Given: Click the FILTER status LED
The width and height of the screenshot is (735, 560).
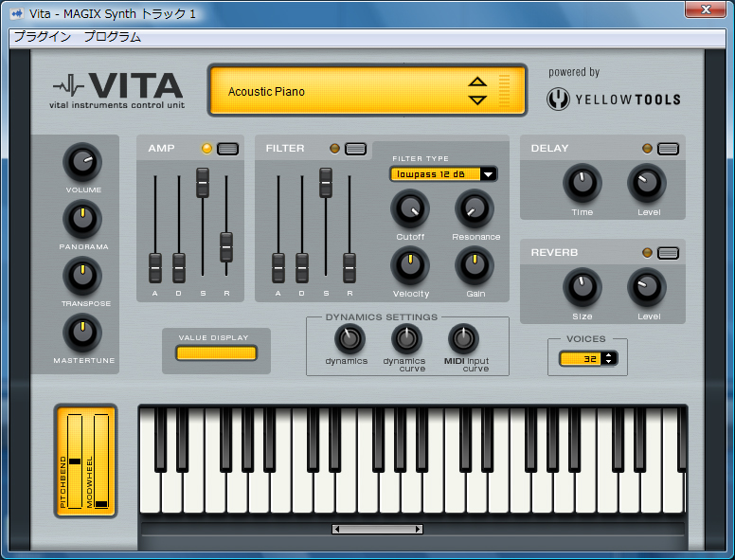Looking at the screenshot, I should (334, 149).
